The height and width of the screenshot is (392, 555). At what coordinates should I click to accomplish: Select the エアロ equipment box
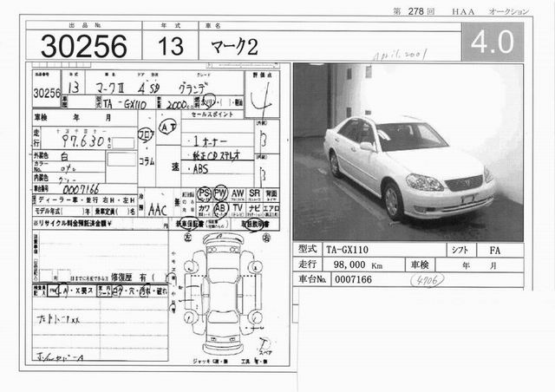271,209
